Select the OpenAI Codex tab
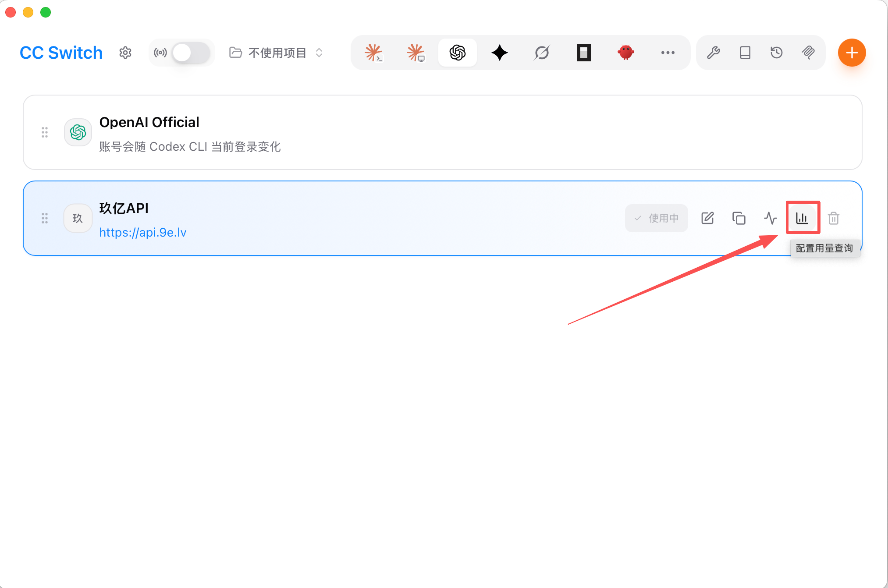888x588 pixels. coord(458,53)
